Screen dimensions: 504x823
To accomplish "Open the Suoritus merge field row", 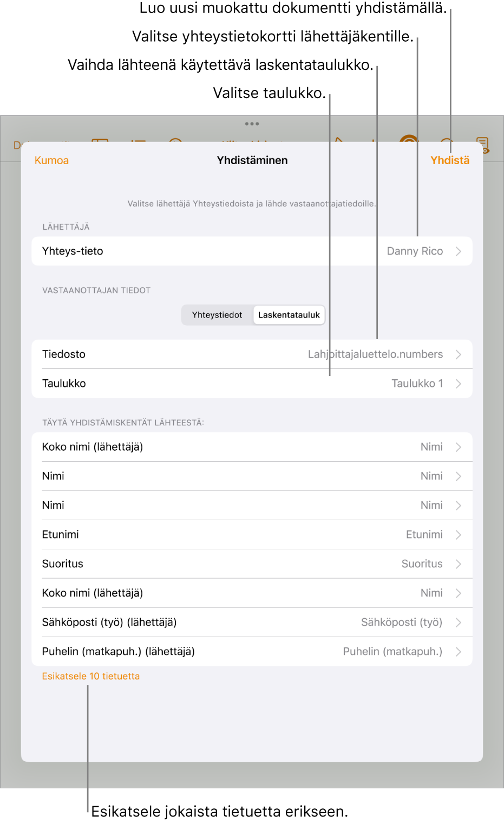I will click(252, 564).
